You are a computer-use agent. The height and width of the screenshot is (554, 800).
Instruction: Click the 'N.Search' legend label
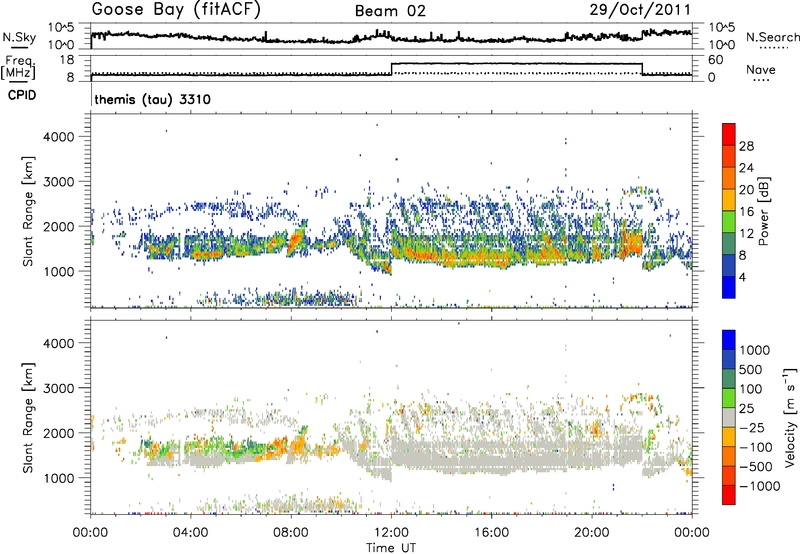coord(772,37)
